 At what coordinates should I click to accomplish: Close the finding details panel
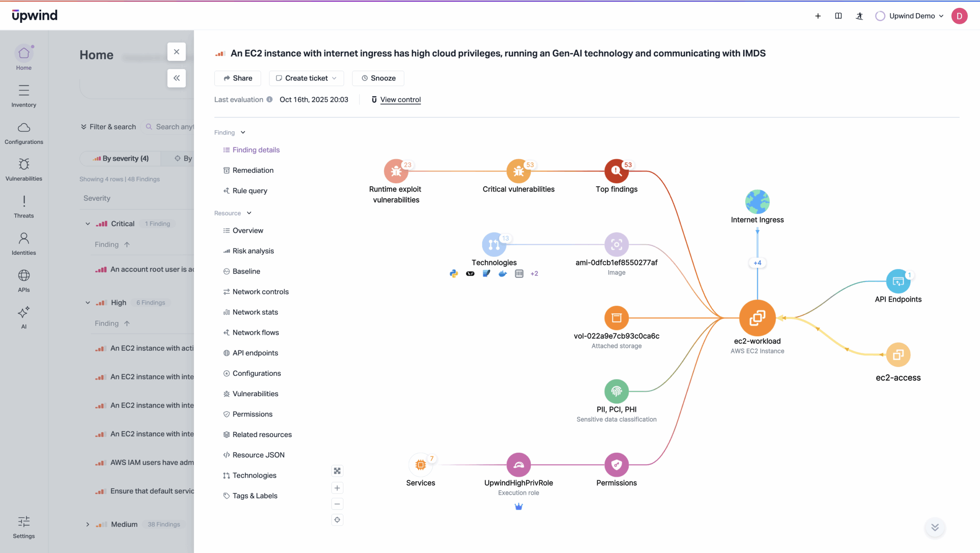coord(176,52)
